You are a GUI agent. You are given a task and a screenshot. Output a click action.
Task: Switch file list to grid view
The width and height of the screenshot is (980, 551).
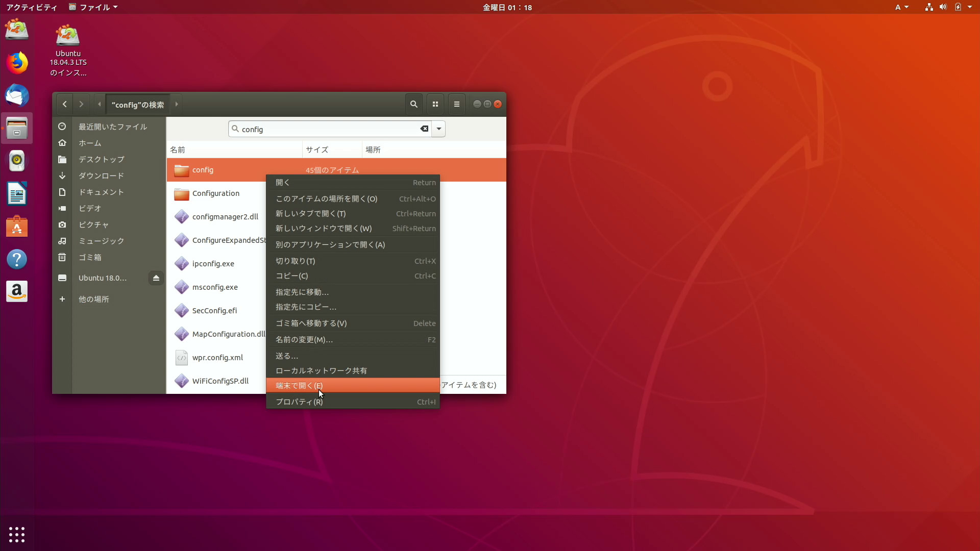point(435,104)
